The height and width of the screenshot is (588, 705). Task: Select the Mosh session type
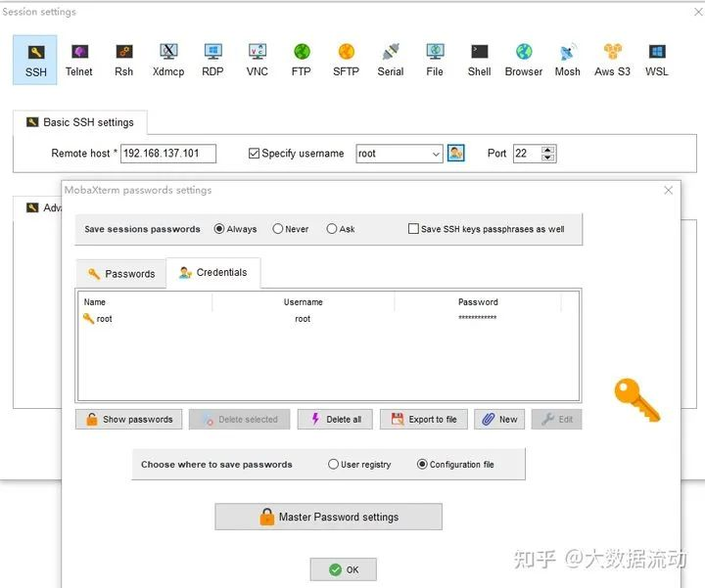[567, 60]
